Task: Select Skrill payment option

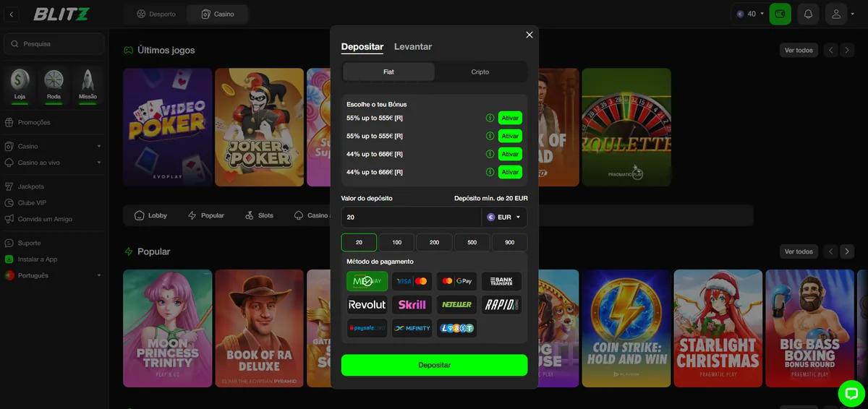Action: point(412,304)
